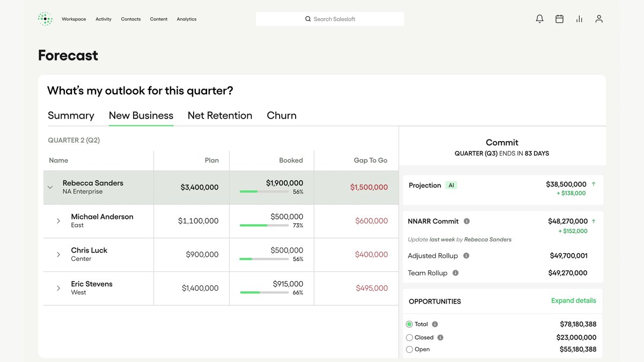Click the info icon beside Total
644x362 pixels.
[435, 324]
